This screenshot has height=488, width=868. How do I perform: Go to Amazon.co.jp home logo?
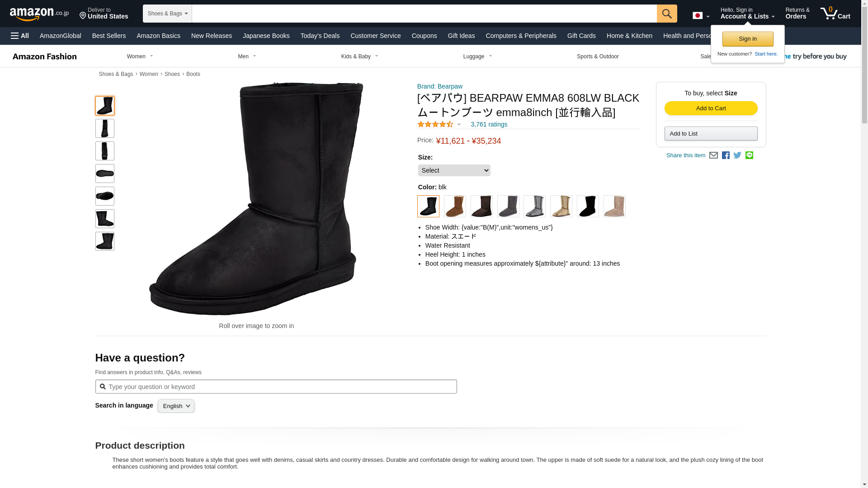pyautogui.click(x=39, y=14)
